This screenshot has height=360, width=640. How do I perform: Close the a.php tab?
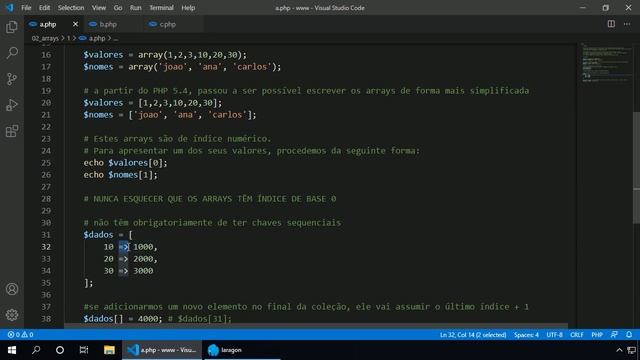coord(75,24)
